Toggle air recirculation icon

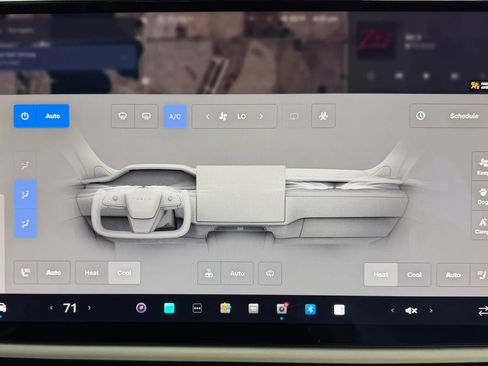[294, 116]
